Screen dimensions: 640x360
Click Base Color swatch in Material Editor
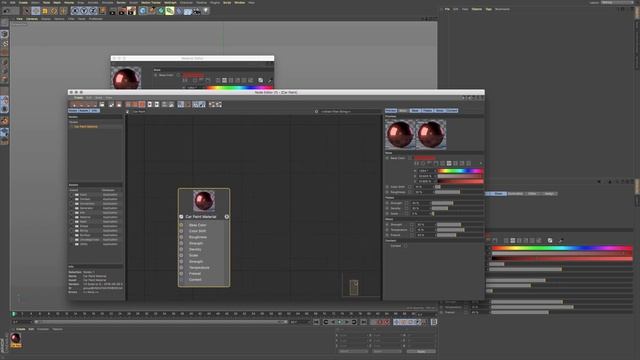click(x=193, y=75)
